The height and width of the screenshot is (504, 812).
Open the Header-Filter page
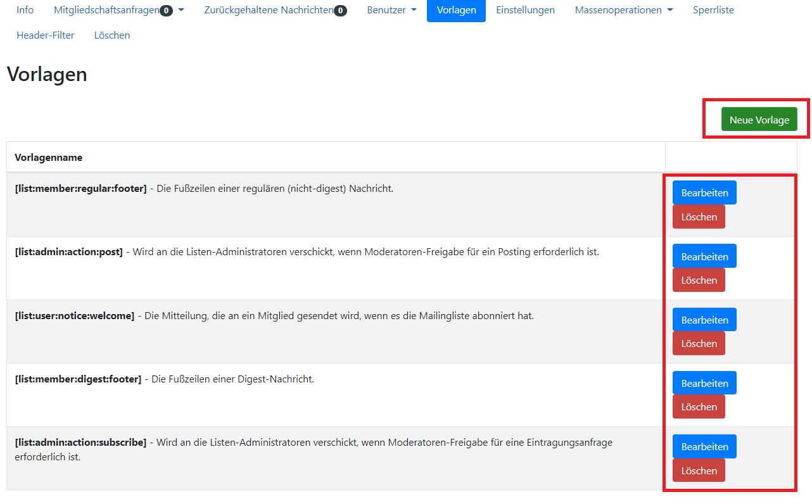pyautogui.click(x=45, y=35)
